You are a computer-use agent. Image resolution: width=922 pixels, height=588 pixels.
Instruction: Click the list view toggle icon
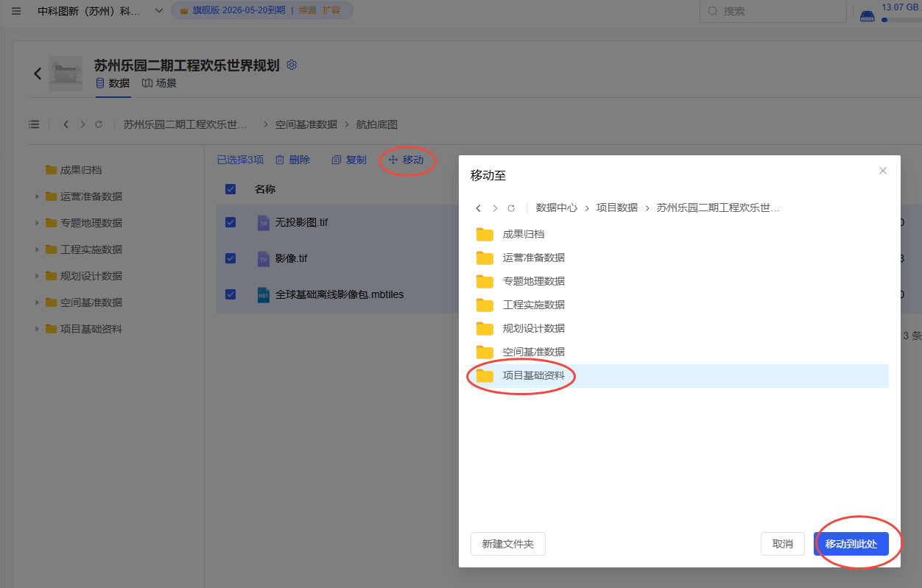tap(34, 124)
